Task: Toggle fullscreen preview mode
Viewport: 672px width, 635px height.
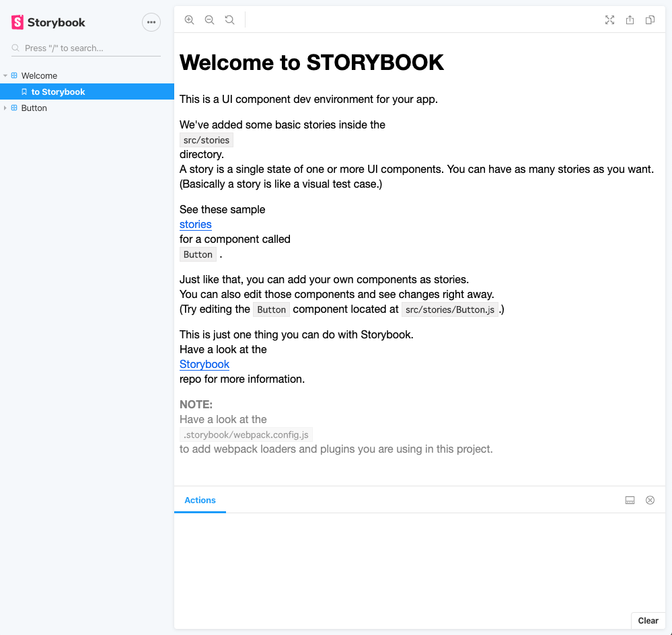Action: click(609, 20)
